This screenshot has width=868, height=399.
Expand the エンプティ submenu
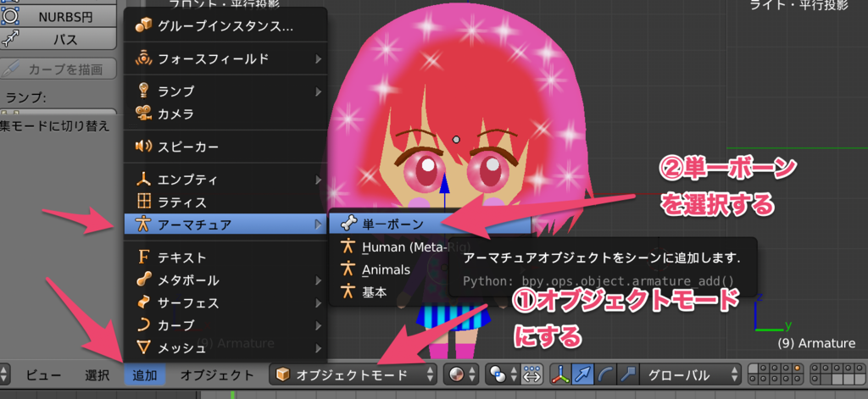225,180
